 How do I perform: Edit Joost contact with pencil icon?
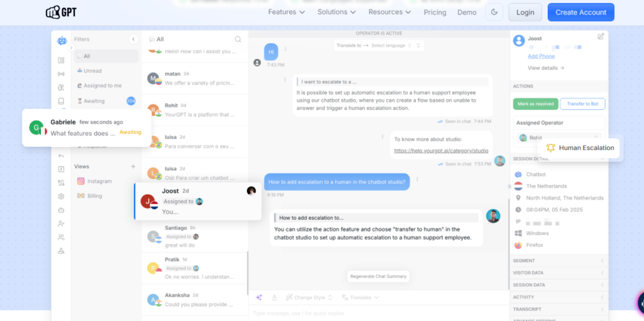point(601,36)
